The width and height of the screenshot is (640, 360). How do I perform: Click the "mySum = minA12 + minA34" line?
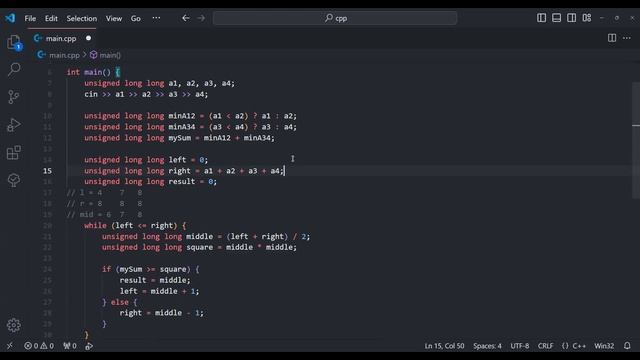pos(180,138)
